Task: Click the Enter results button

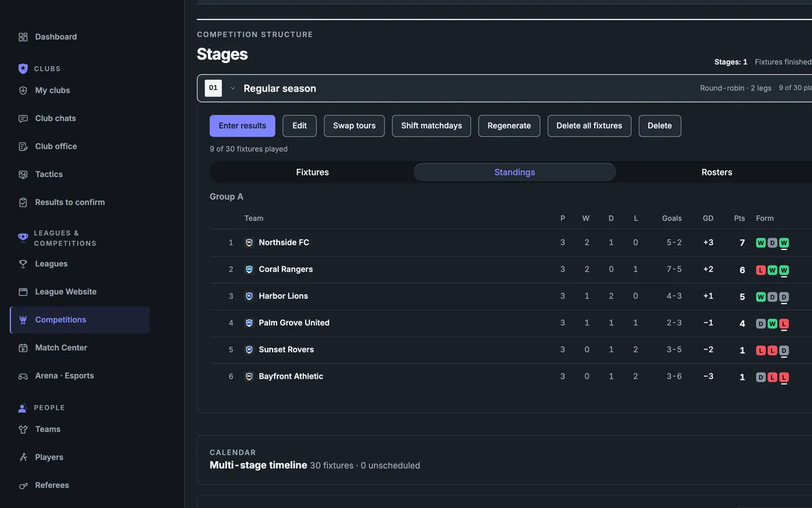Action: click(x=242, y=126)
